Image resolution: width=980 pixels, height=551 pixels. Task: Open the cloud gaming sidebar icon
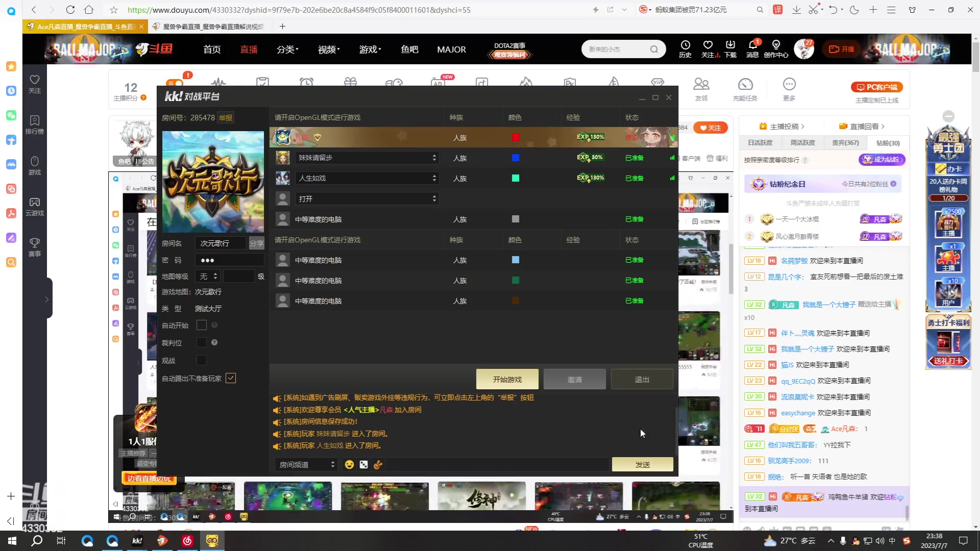35,207
